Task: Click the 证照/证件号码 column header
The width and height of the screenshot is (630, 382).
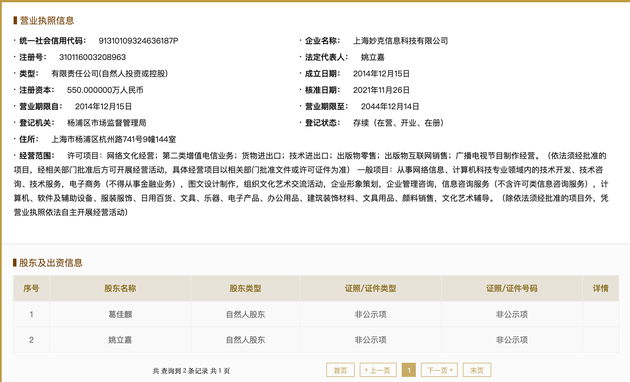Action: click(x=511, y=288)
